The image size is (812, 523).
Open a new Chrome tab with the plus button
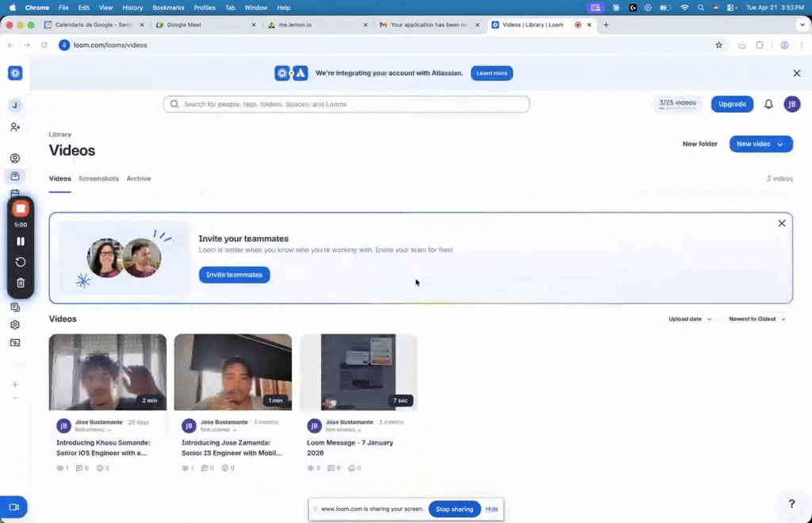tap(606, 25)
